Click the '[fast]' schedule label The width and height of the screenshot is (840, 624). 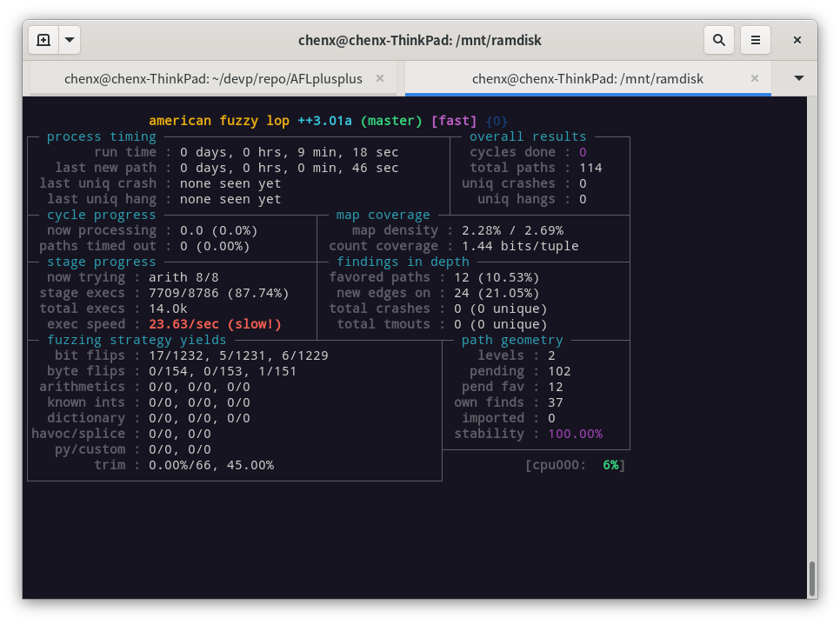point(454,121)
